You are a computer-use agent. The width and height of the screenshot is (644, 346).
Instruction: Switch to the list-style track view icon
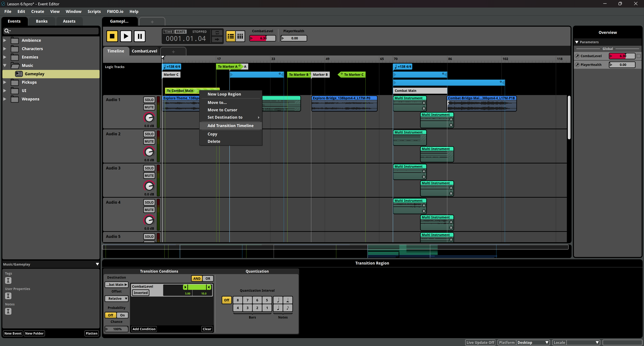pyautogui.click(x=230, y=36)
